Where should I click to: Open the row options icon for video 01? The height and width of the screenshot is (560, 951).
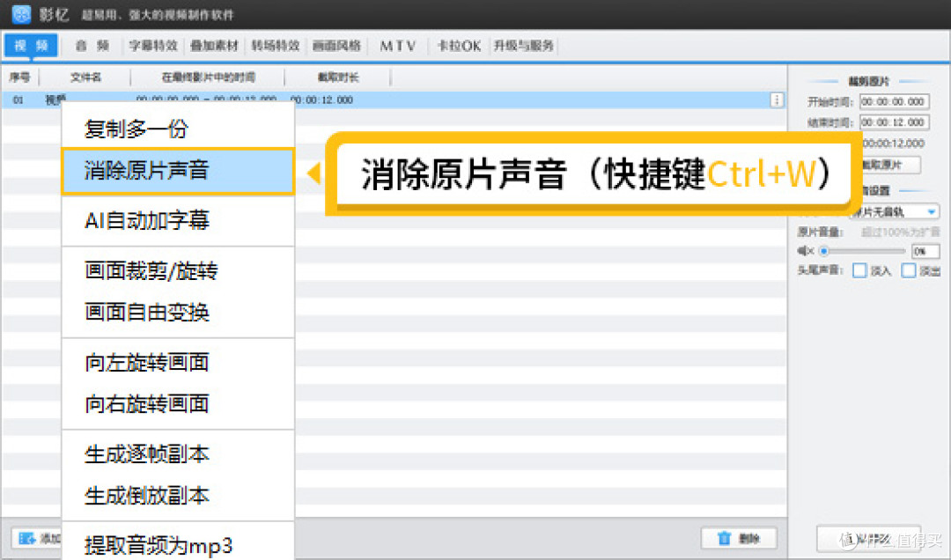point(777,100)
